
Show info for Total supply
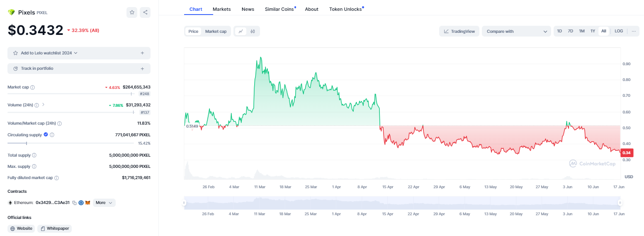tap(34, 155)
